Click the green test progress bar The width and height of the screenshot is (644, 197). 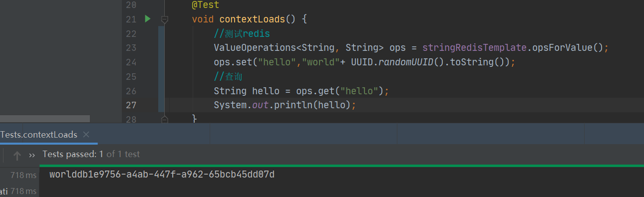[341, 166]
